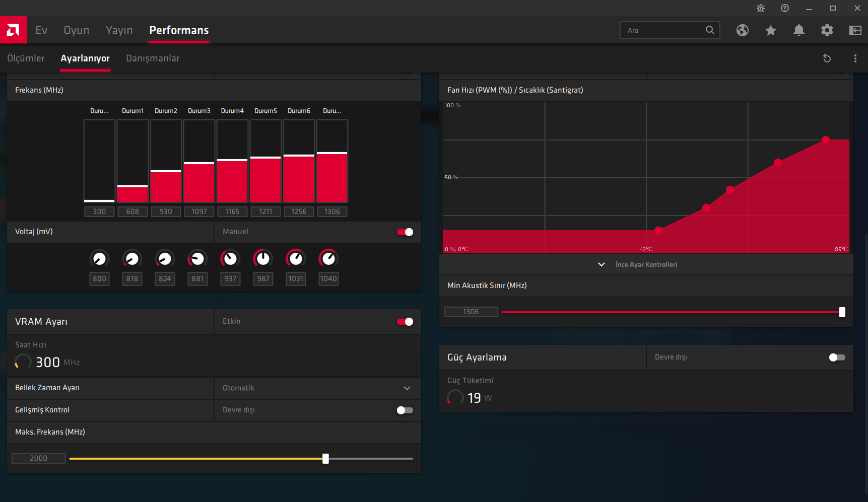Image resolution: width=868 pixels, height=502 pixels.
Task: Open the Yayın tab
Action: pyautogui.click(x=119, y=30)
